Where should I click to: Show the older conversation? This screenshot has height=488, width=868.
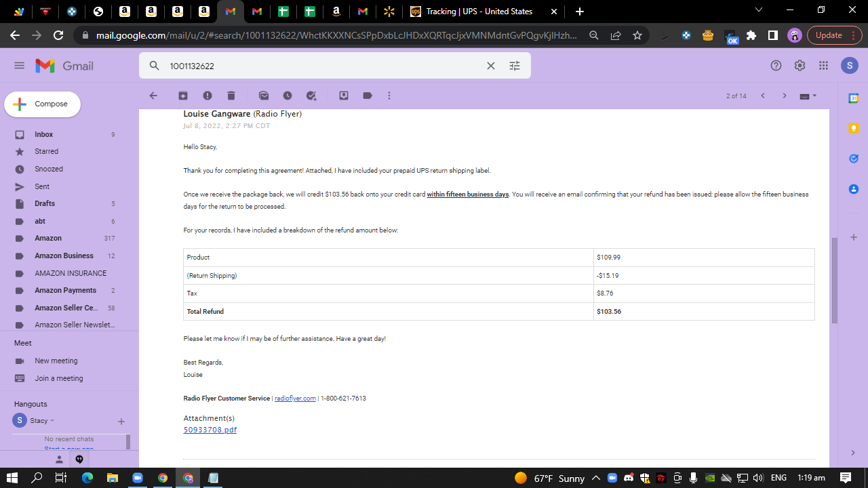click(785, 96)
